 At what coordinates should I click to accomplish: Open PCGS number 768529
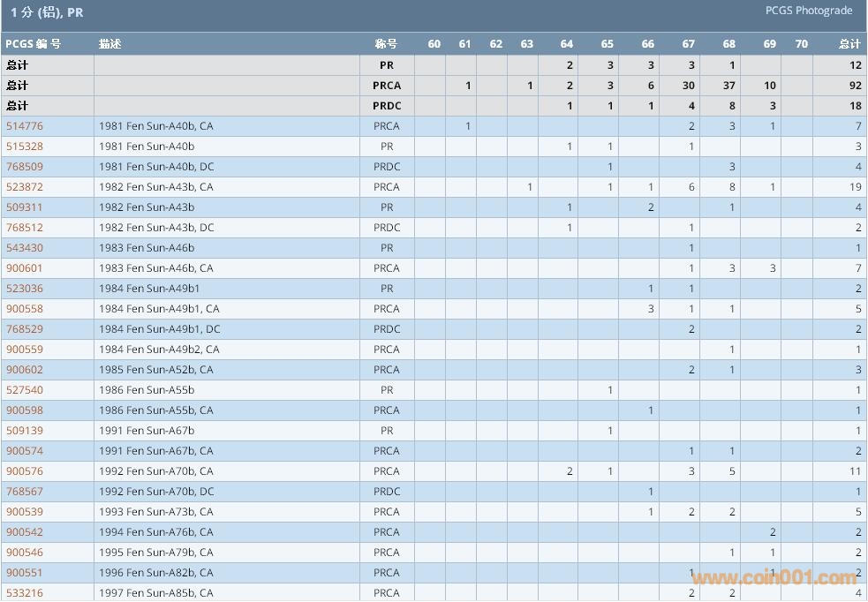click(25, 329)
